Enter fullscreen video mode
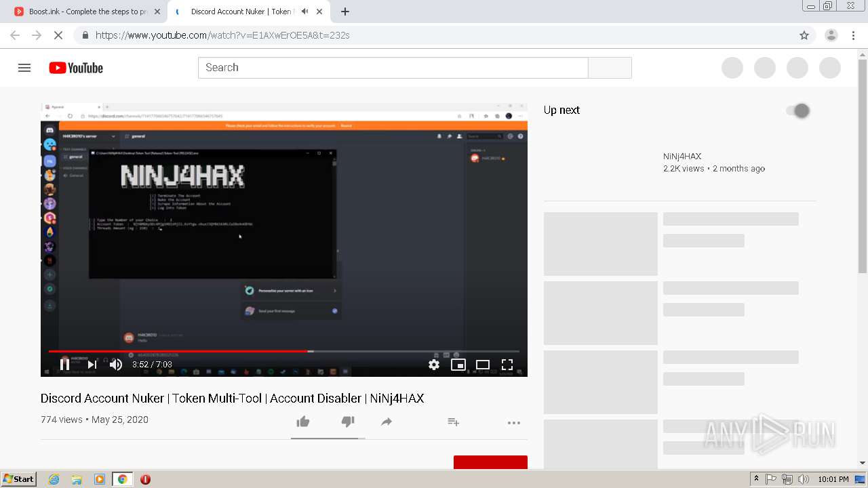 coord(507,365)
